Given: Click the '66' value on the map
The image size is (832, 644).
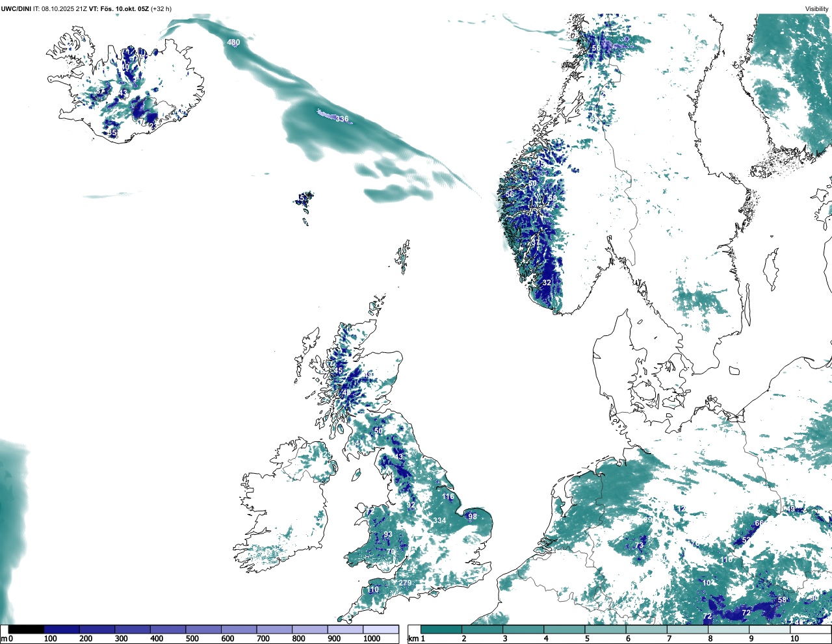Looking at the screenshot, I should (759, 524).
